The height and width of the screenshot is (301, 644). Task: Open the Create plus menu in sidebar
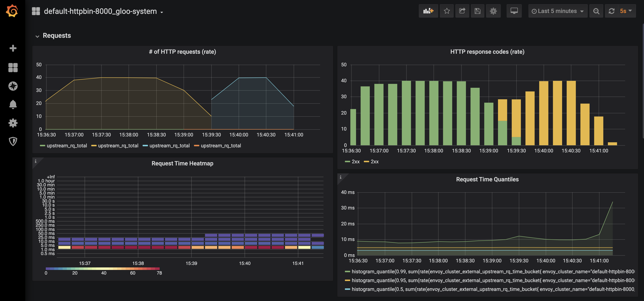(x=13, y=48)
